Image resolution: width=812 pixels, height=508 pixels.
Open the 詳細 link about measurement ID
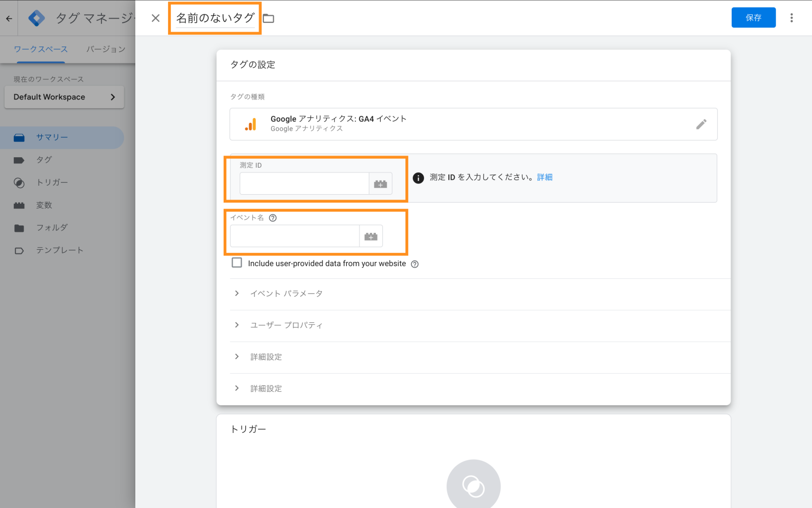[545, 177]
